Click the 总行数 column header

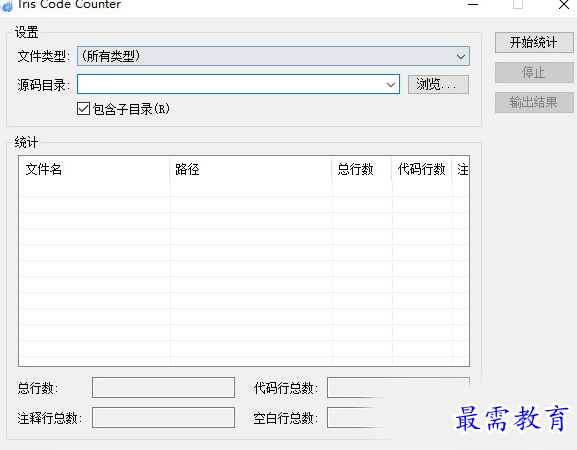tap(362, 169)
